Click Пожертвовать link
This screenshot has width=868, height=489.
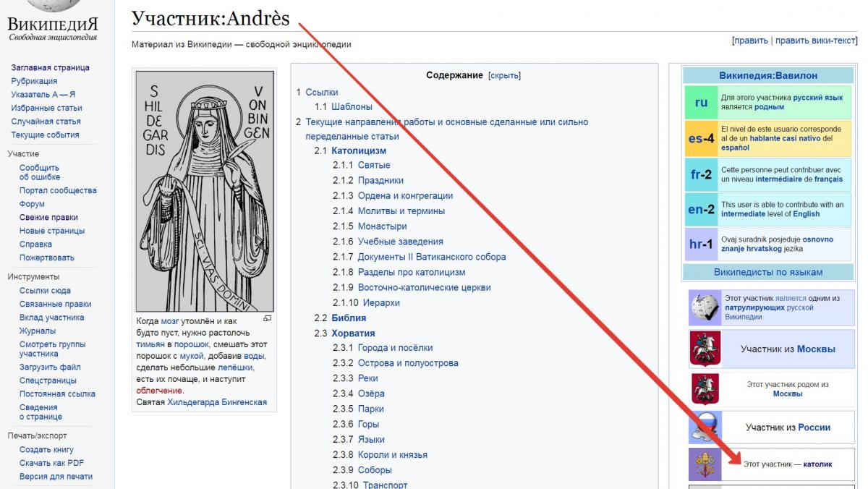(x=46, y=258)
